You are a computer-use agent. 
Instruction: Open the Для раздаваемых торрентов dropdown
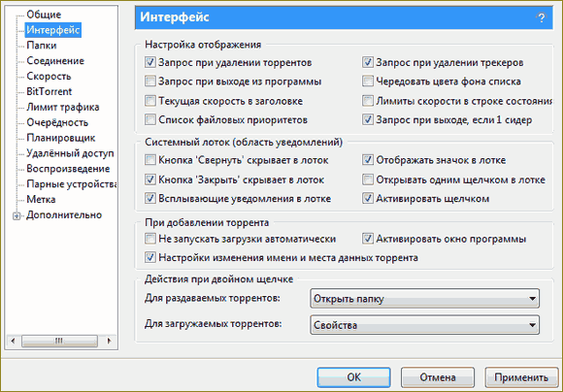click(x=425, y=298)
